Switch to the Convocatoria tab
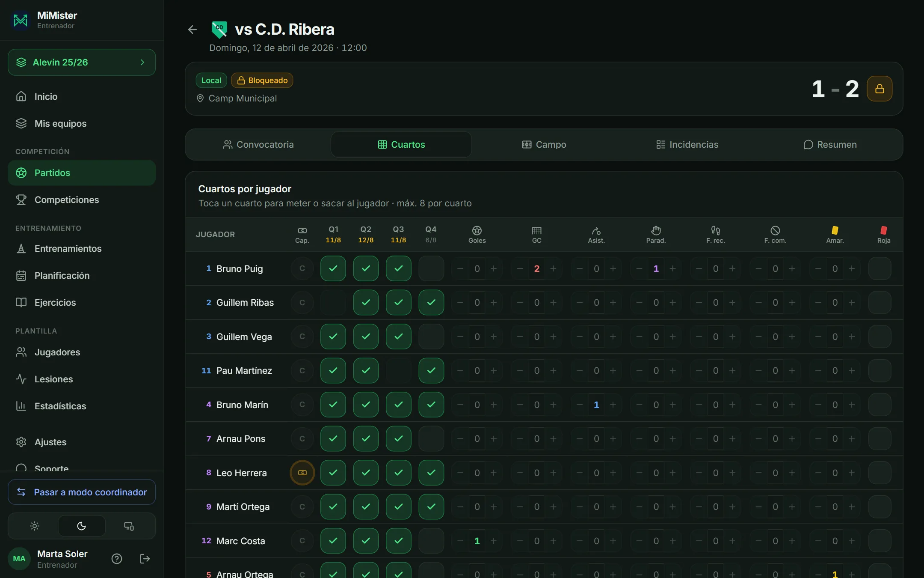 pyautogui.click(x=258, y=144)
